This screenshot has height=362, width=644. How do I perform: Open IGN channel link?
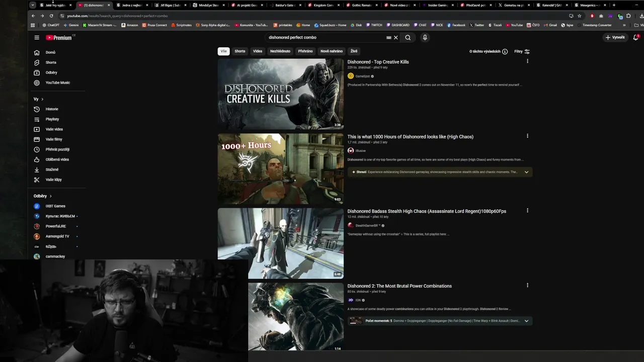coord(358,300)
